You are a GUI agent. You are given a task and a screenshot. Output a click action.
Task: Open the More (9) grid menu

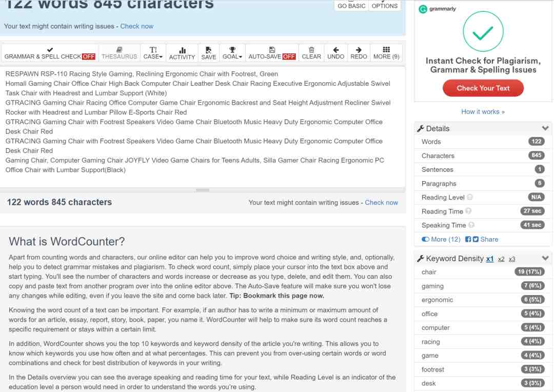pos(386,53)
